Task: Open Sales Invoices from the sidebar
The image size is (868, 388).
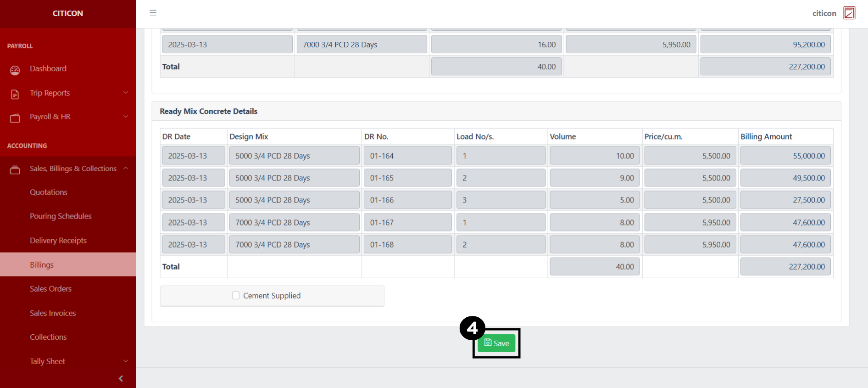Action: 53,313
